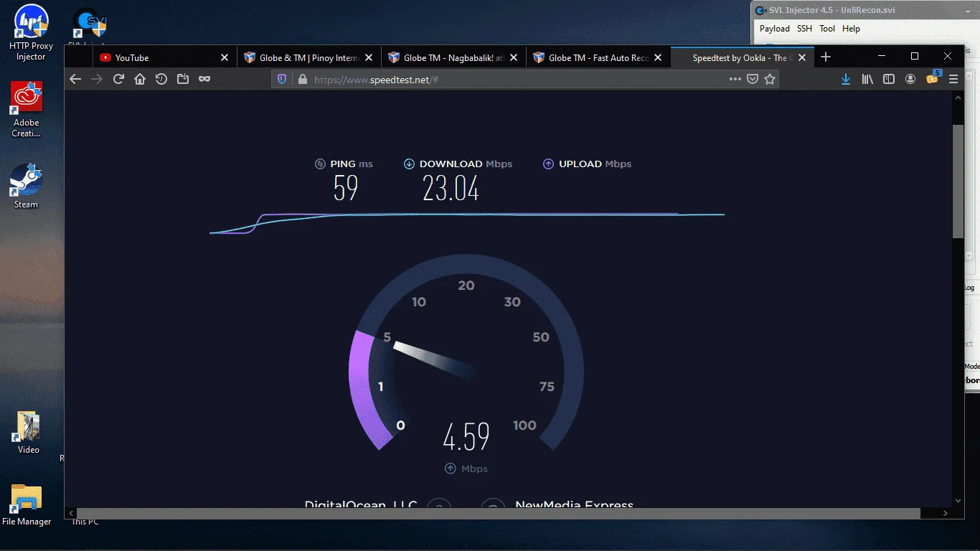This screenshot has width=980, height=551.
Task: Click the ping value 59
Action: (x=346, y=189)
